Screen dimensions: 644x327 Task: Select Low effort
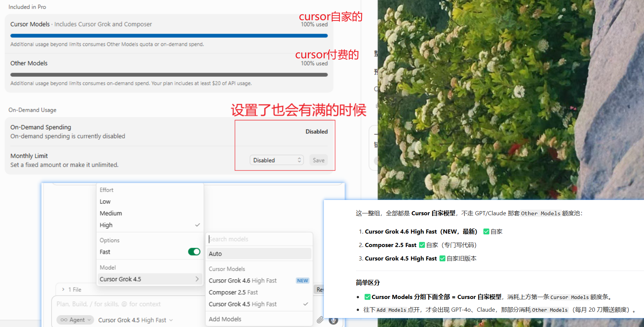(x=150, y=202)
